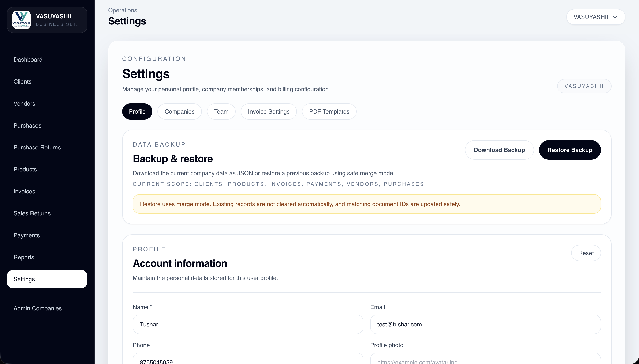
Task: Click the 'CONFIGURATION' label
Action: pos(154,59)
